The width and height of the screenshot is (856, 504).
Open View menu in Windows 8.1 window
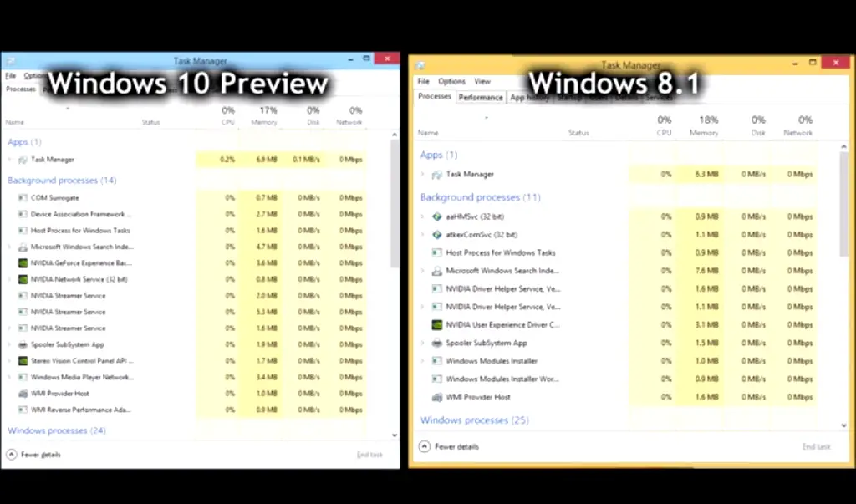(x=482, y=81)
